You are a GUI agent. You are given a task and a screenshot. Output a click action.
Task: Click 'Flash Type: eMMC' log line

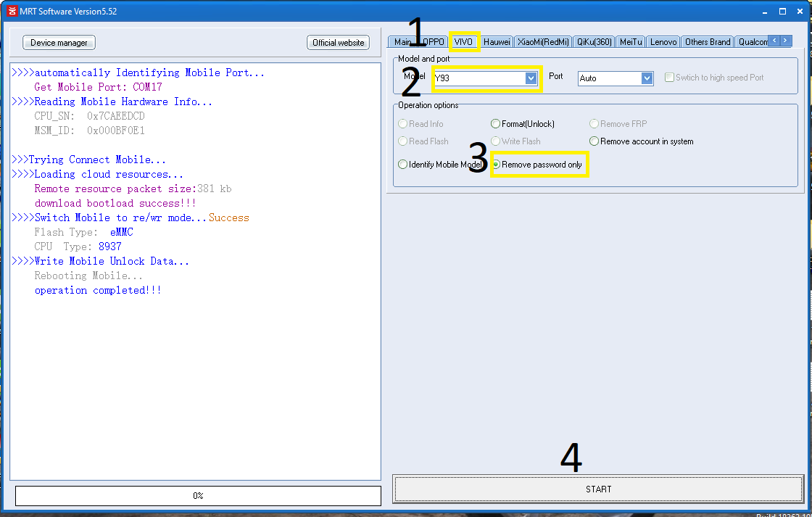point(84,232)
